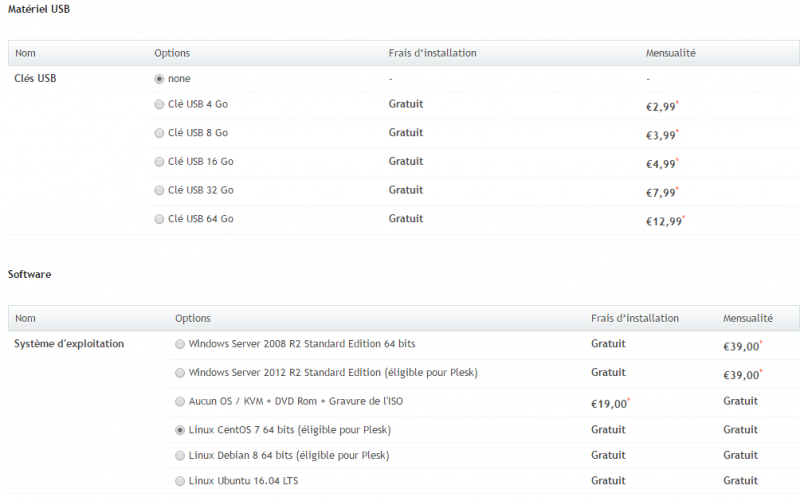Screen dimensions: 800x501
Task: Click Gratuit monthly fee for Aucun OS row
Action: coord(740,401)
